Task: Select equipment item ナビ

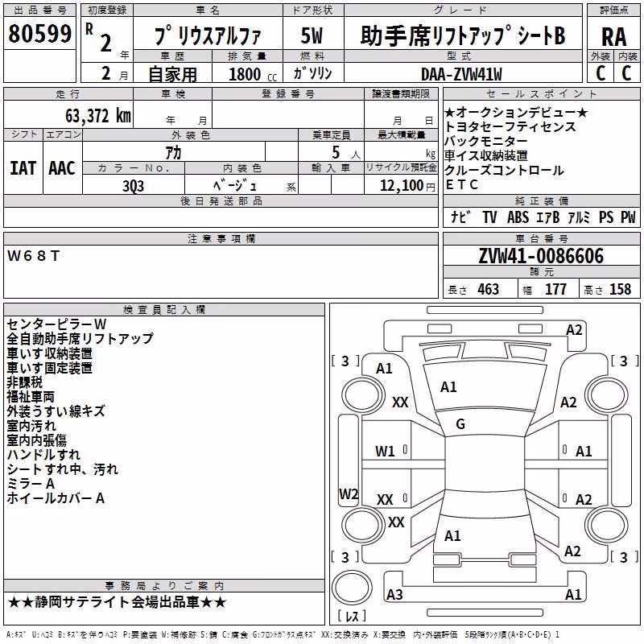Action: (x=460, y=217)
